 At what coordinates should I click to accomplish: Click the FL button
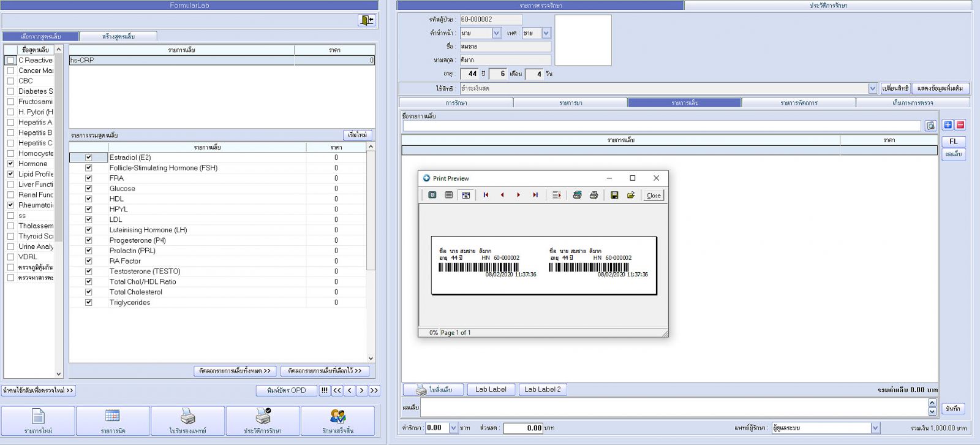click(x=953, y=141)
